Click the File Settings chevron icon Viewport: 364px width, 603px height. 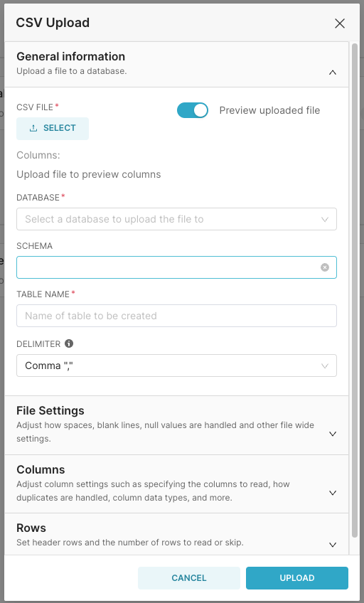pos(333,434)
